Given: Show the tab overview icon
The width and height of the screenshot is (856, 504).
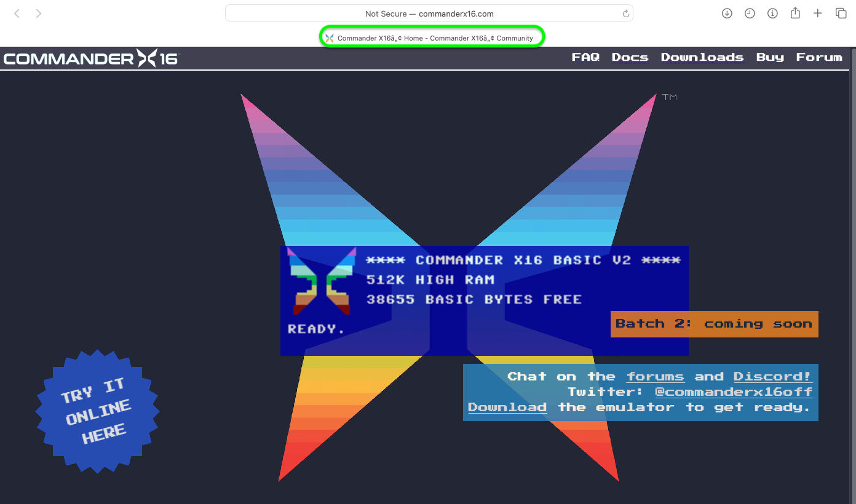Looking at the screenshot, I should tap(841, 14).
